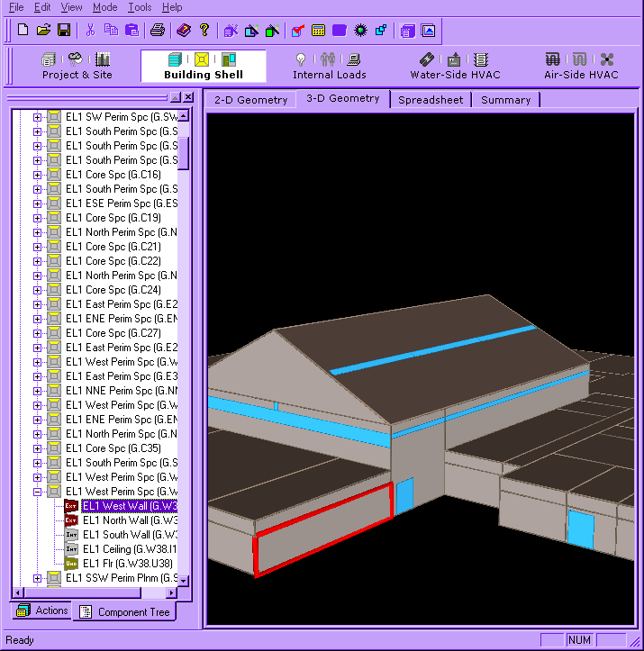
Task: Click the Save file toolbar icon
Action: (63, 30)
